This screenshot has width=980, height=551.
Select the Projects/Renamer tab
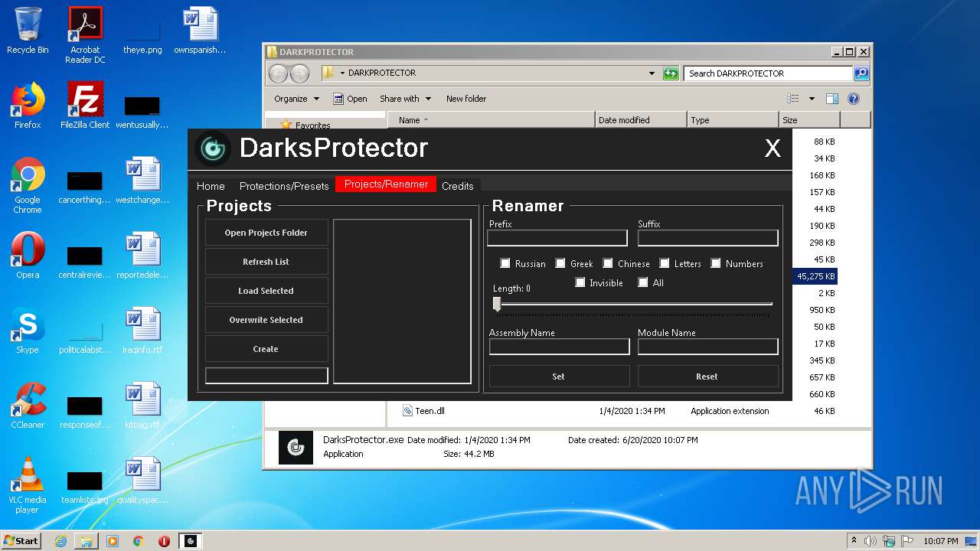386,184
